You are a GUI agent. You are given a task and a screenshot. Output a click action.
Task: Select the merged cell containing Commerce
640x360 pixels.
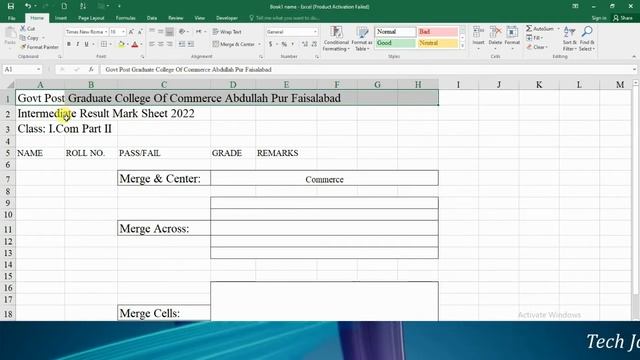tap(324, 178)
